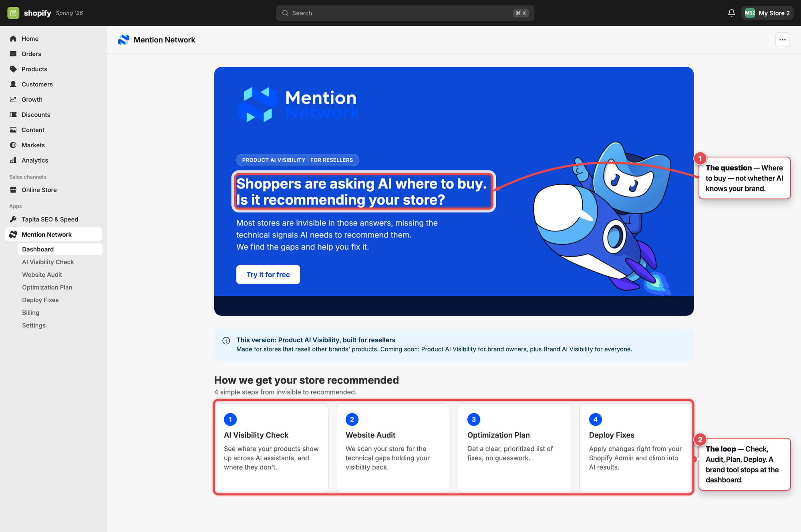Click the Apps section heading
Viewport: 801px width, 532px height.
point(16,206)
